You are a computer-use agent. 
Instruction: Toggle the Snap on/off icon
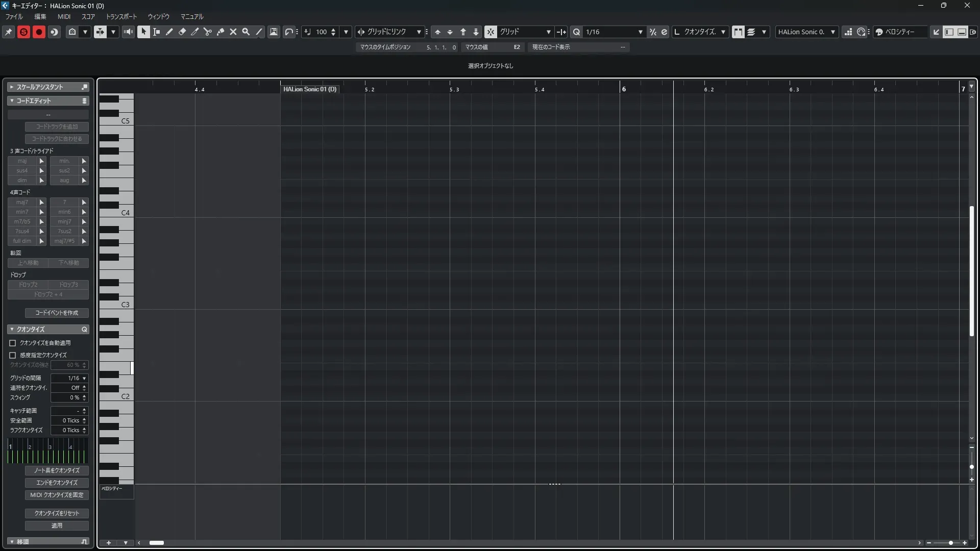pyautogui.click(x=491, y=32)
